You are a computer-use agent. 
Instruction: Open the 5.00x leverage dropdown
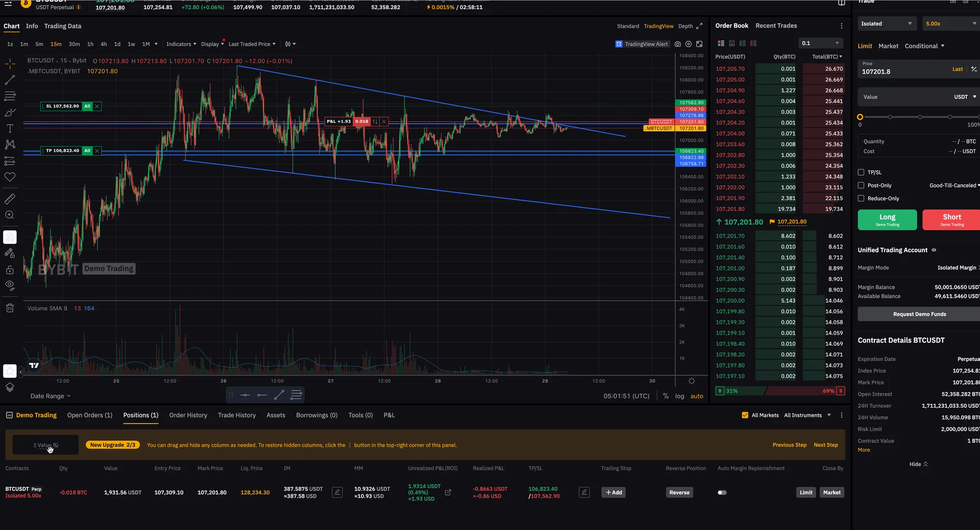[951, 23]
